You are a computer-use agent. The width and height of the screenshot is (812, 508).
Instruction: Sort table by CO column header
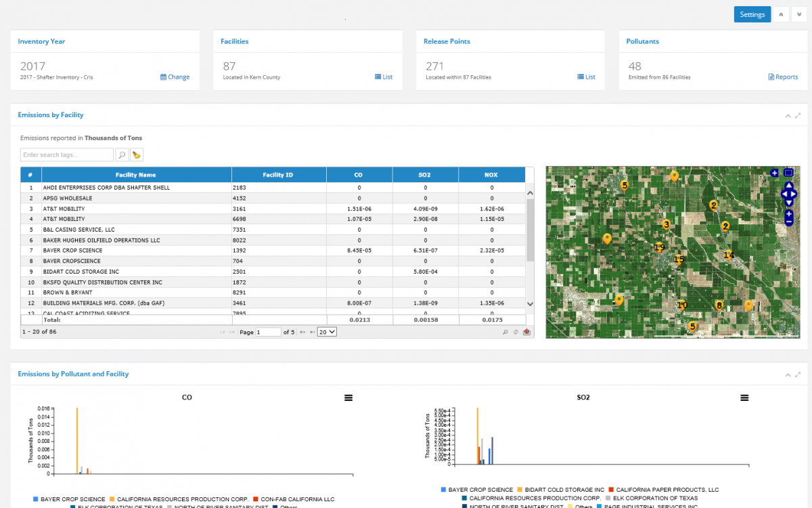tap(359, 175)
